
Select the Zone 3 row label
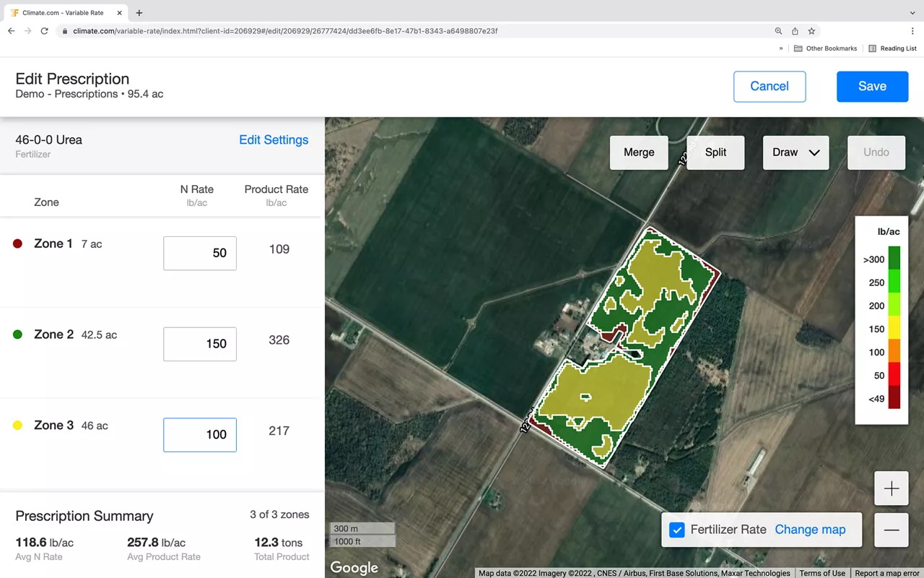click(x=54, y=426)
